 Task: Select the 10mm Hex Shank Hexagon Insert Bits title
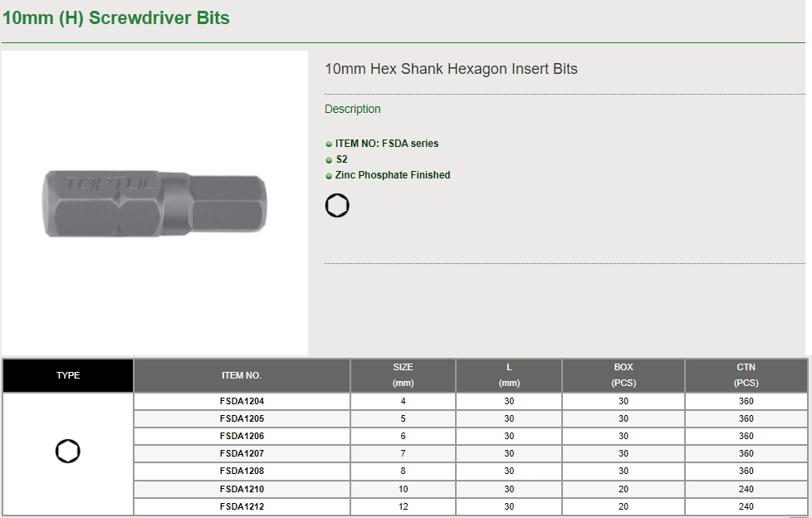point(451,69)
